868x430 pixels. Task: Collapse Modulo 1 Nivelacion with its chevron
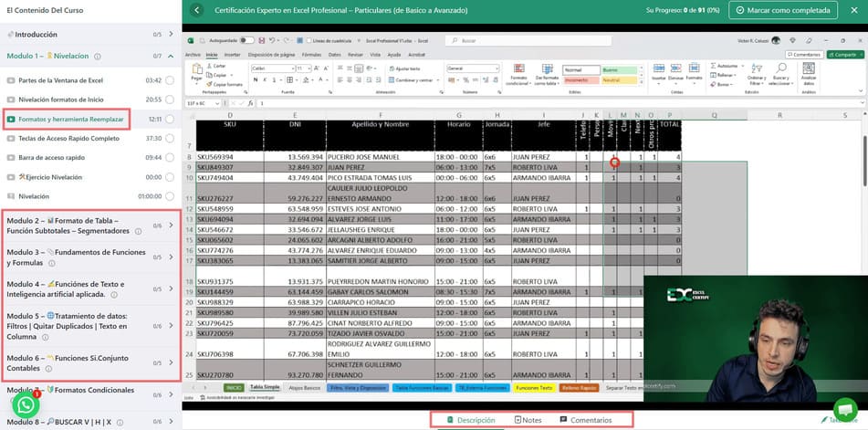171,56
